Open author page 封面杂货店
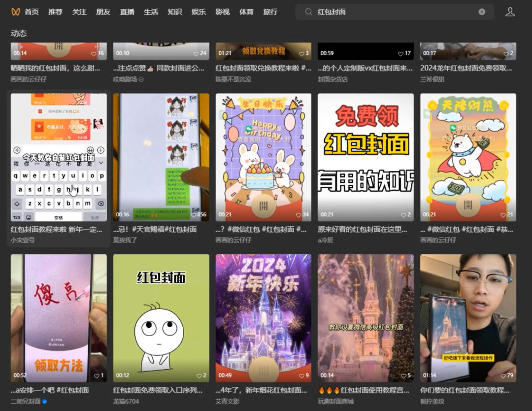532x411 pixels. (332, 79)
